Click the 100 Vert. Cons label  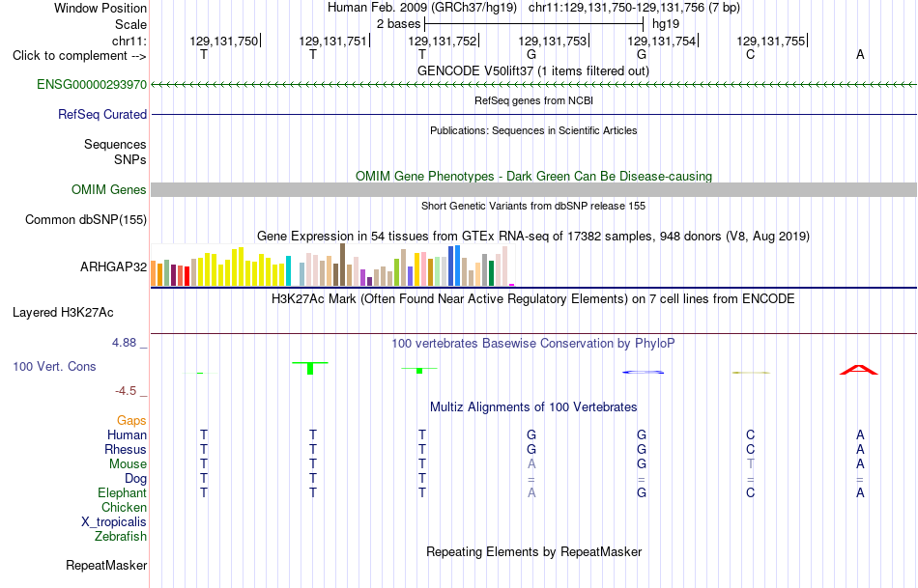point(54,366)
